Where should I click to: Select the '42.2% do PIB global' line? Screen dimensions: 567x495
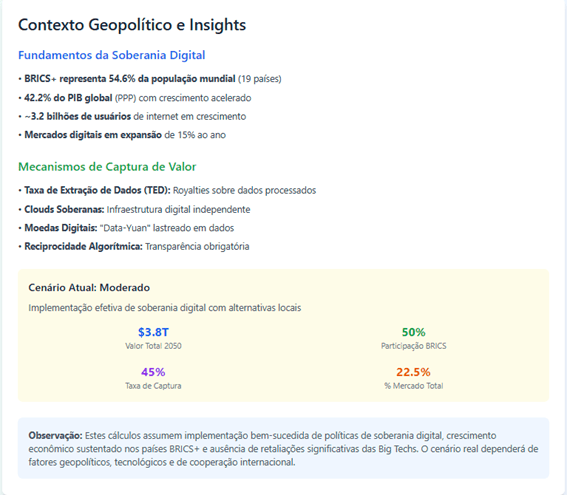pos(135,98)
